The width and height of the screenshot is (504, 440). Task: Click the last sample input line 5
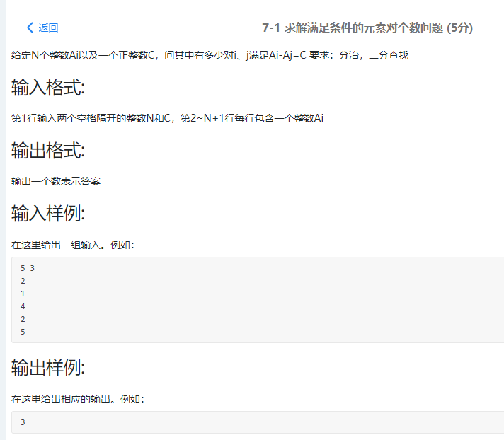point(23,332)
